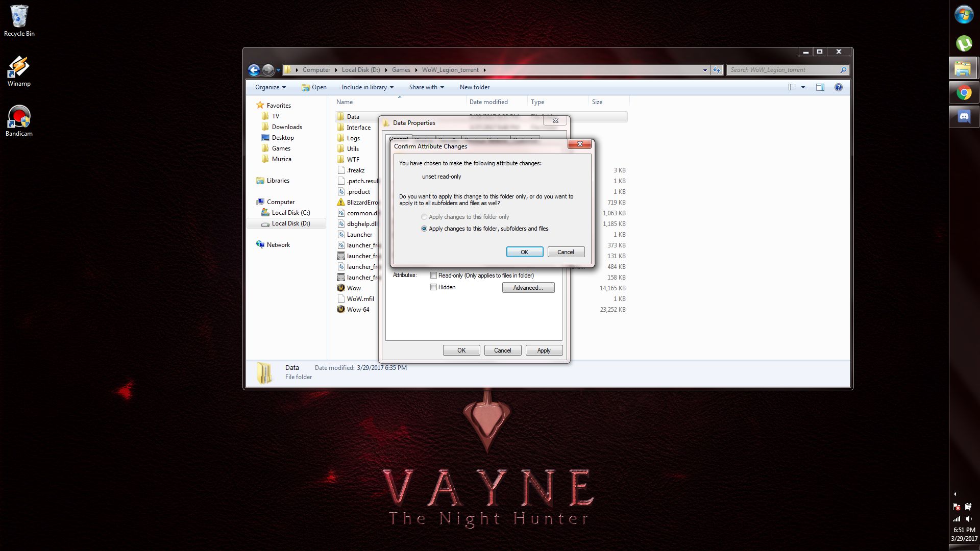Show hidden tray icons arrow
Screen dimensions: 980x551
[955, 494]
